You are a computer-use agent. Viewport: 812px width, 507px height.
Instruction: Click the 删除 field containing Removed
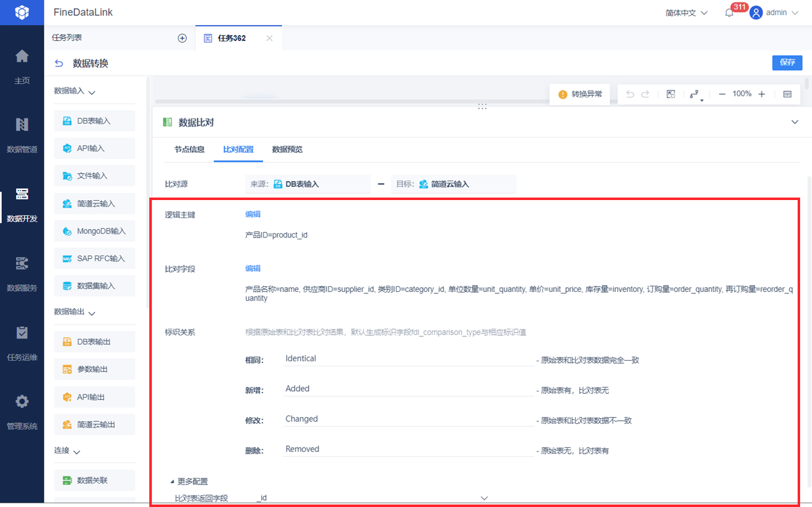(x=408, y=449)
